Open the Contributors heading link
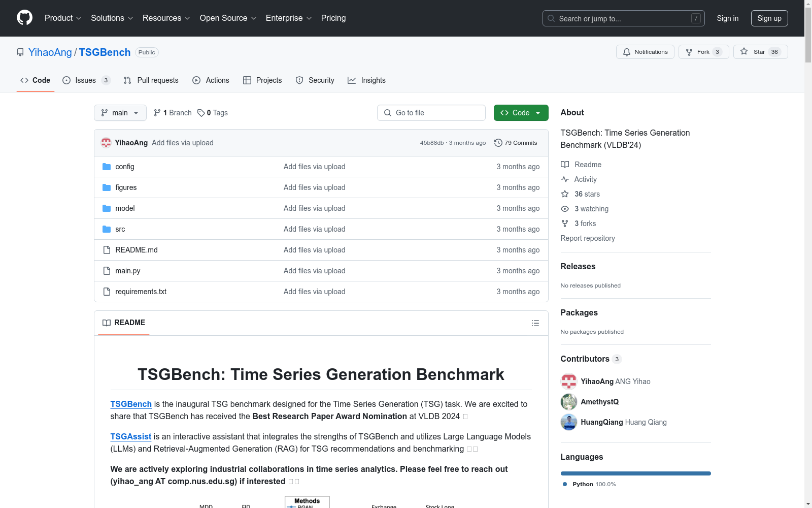812x508 pixels. (591, 359)
